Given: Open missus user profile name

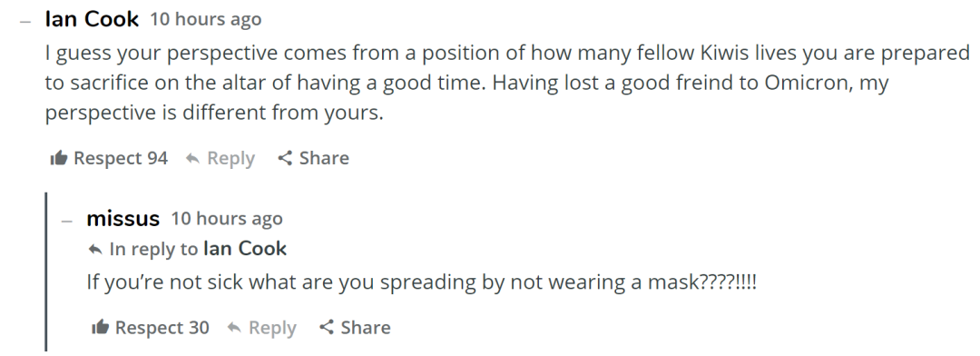Looking at the screenshot, I should coord(123,218).
